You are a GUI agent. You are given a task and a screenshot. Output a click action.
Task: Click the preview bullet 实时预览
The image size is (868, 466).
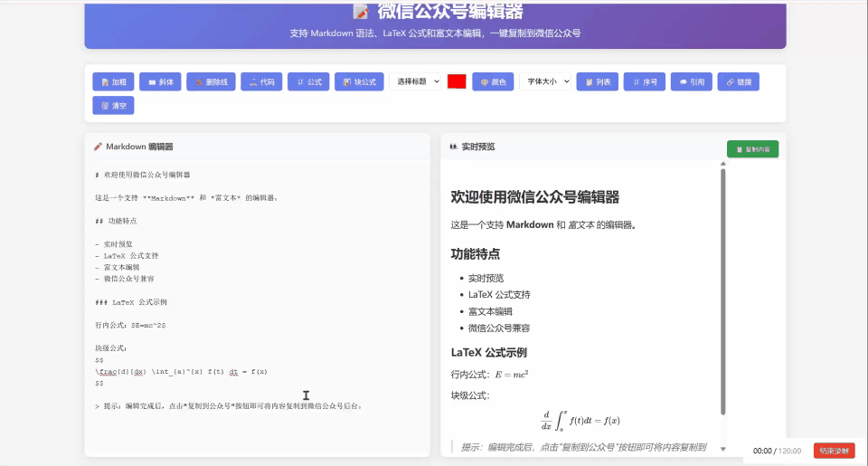pos(486,278)
